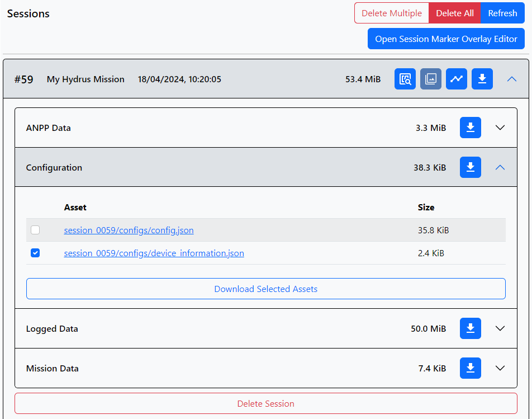Download the Logged Data group

(471, 328)
